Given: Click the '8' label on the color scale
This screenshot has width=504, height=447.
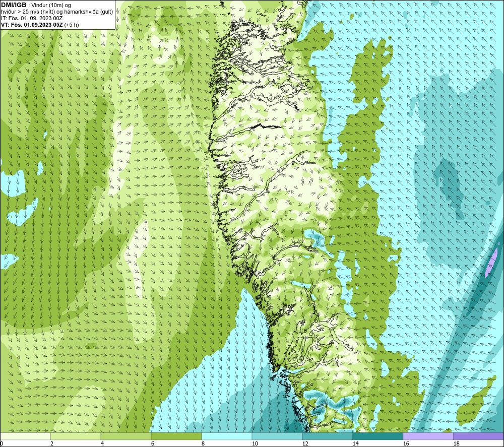Looking at the screenshot, I should (203, 444).
